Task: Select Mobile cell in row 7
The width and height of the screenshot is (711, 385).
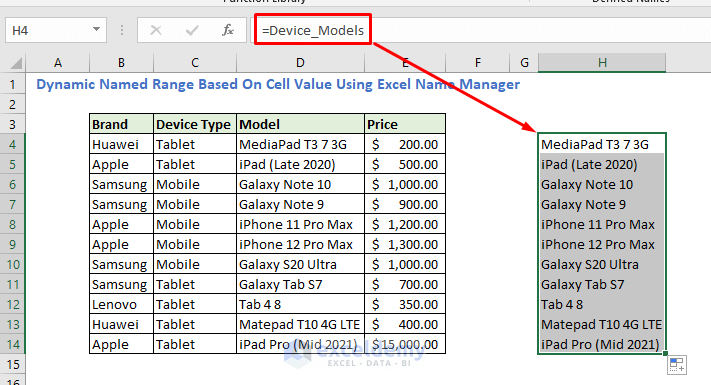Action: (195, 205)
